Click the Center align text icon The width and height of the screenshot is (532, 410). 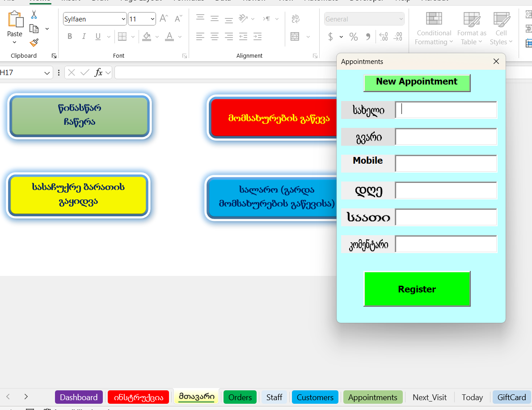pos(215,37)
